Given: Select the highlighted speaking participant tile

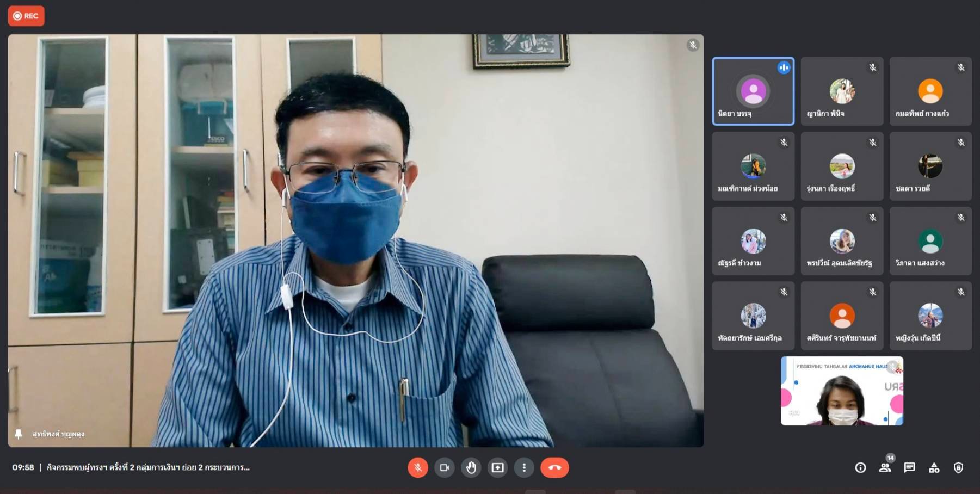Looking at the screenshot, I should (753, 91).
